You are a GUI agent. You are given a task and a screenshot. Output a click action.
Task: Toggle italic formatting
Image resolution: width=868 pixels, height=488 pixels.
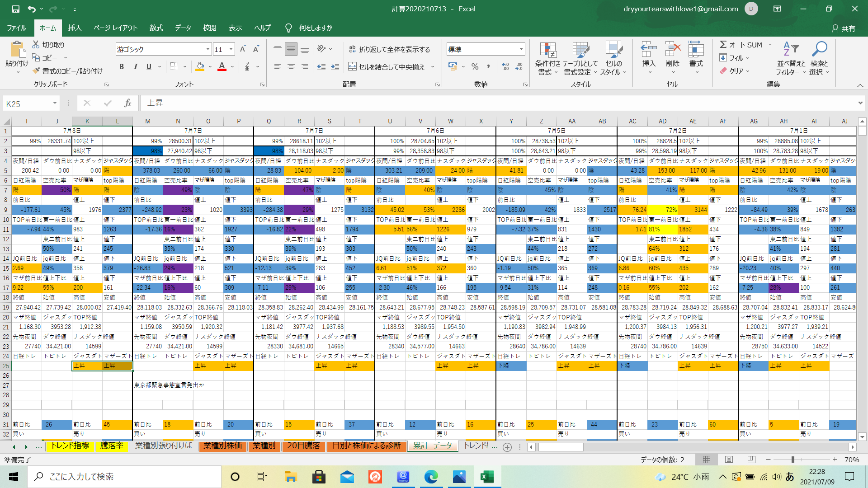pyautogui.click(x=135, y=67)
